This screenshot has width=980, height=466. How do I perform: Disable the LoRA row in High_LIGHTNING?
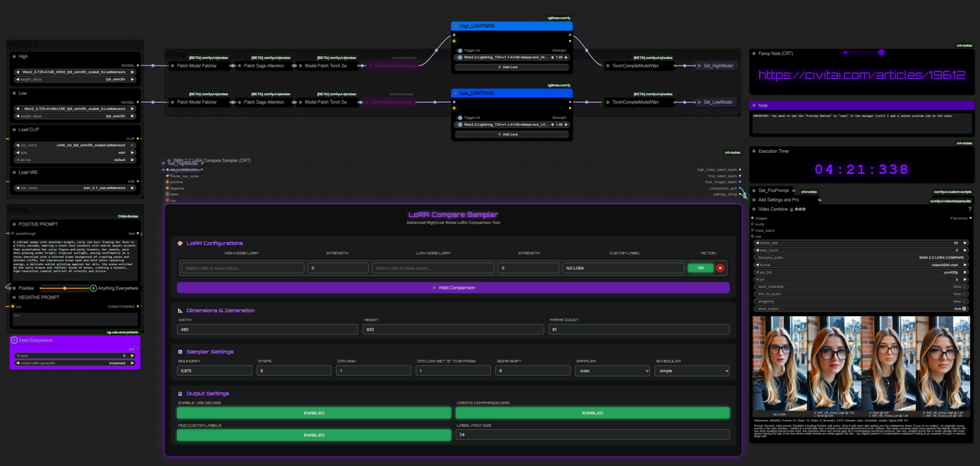460,58
